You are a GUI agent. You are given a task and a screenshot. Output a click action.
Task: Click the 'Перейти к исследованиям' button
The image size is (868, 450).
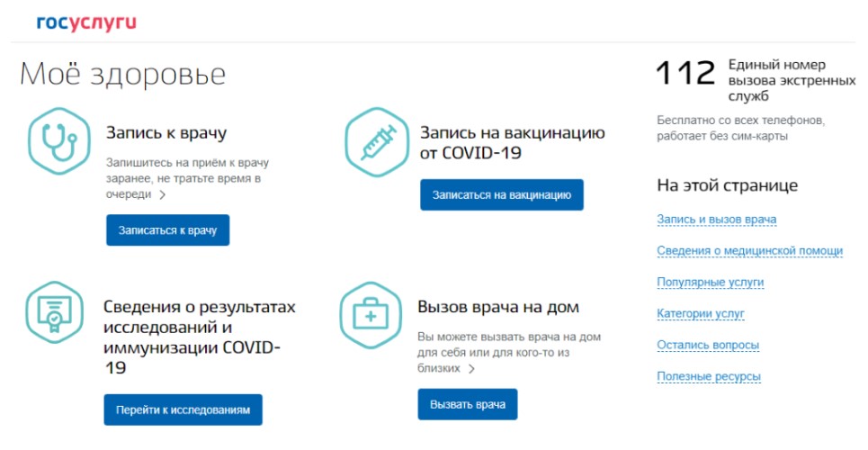[x=183, y=409]
